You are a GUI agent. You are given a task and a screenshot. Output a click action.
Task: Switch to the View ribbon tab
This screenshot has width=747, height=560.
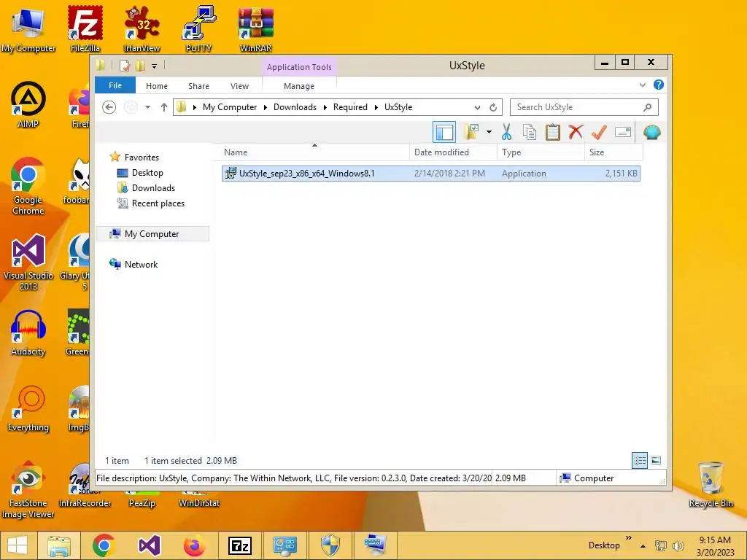click(x=239, y=86)
